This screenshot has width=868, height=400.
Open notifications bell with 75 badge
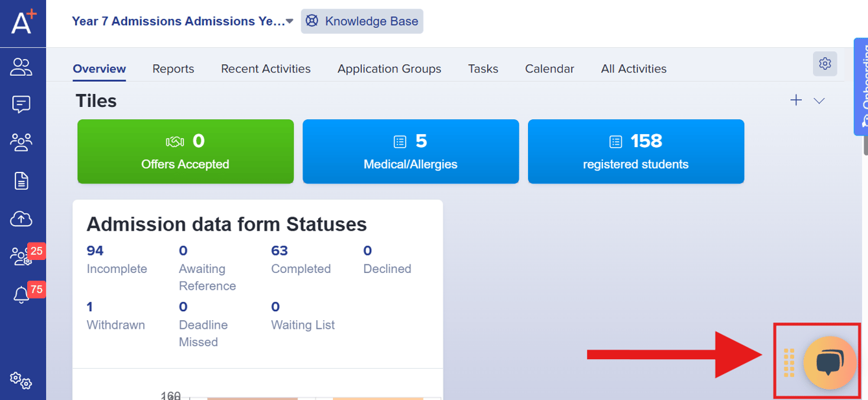[x=21, y=295]
